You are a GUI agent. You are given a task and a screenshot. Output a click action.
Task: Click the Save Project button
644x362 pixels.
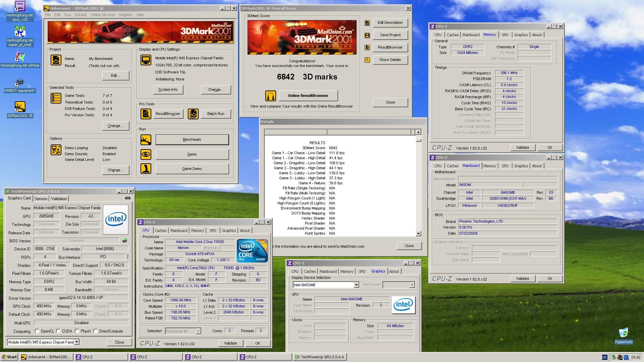(x=390, y=35)
